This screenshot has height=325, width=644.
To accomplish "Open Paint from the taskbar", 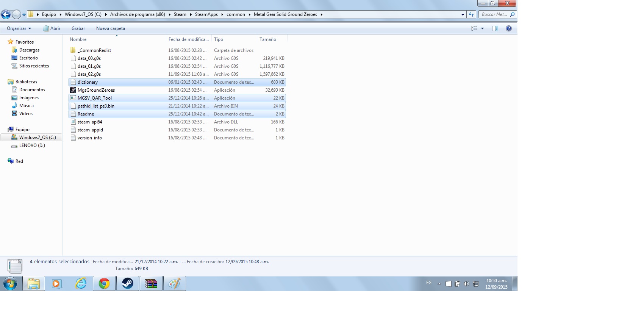I will (x=175, y=283).
